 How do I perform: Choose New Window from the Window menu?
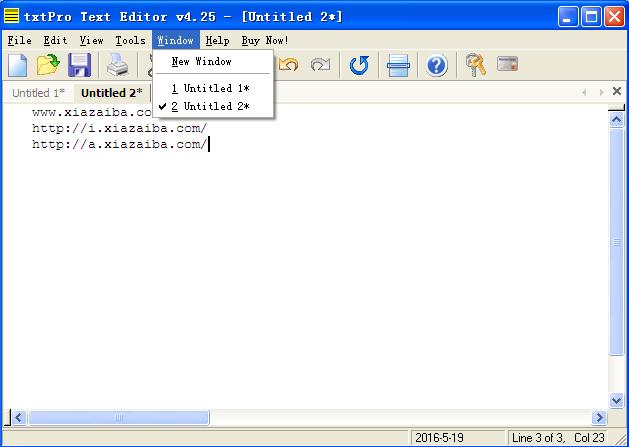[x=213, y=62]
